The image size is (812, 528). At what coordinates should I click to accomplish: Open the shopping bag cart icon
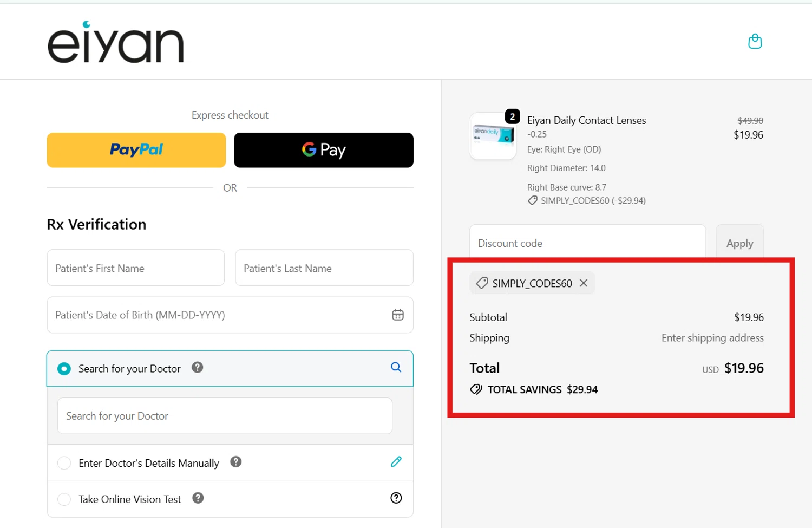pos(755,41)
